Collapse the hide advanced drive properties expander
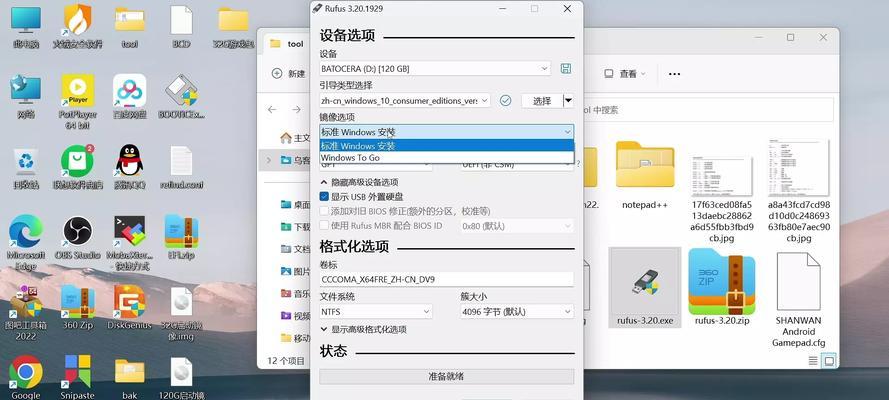This screenshot has width=889, height=400. coord(359,182)
